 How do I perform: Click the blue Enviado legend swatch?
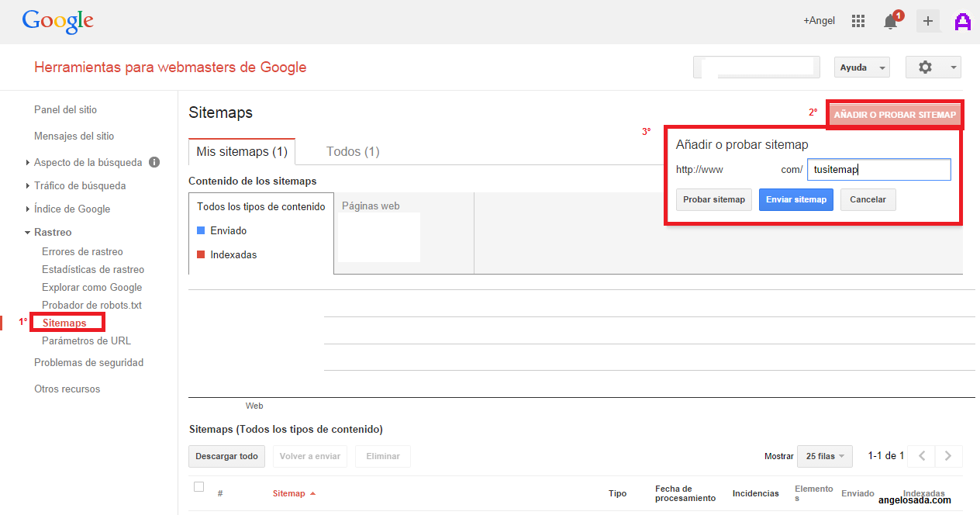tap(200, 230)
